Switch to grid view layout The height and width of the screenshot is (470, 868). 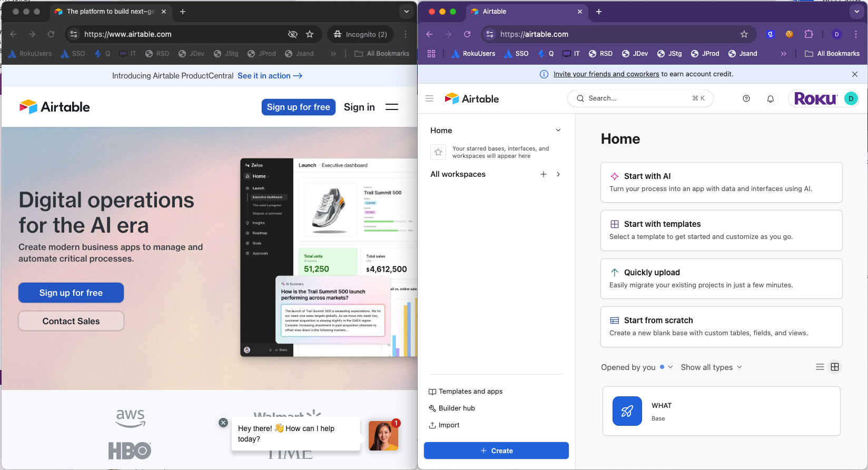pyautogui.click(x=835, y=367)
